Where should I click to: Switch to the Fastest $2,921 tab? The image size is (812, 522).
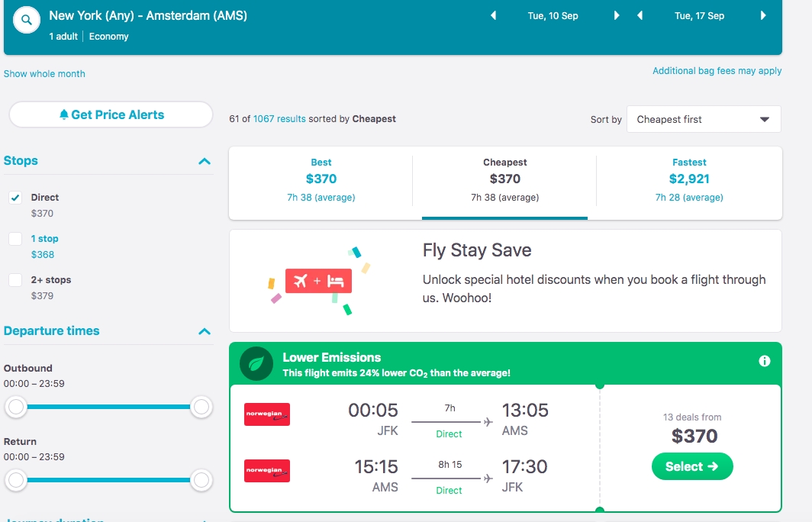click(x=689, y=179)
